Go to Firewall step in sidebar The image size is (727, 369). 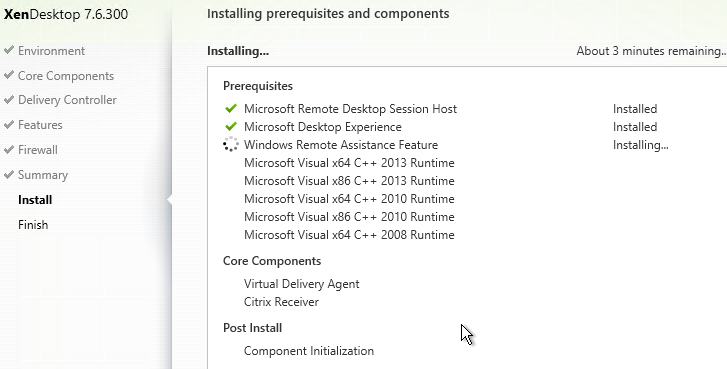tap(38, 150)
